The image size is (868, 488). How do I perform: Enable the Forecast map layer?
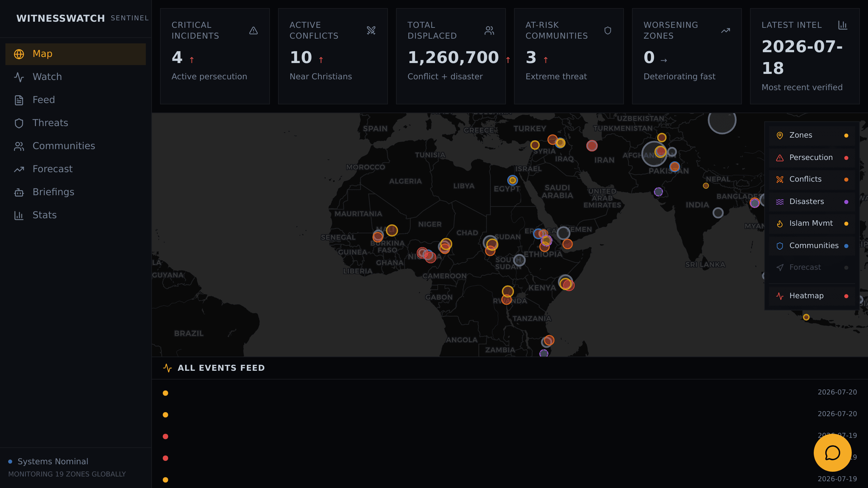click(812, 268)
